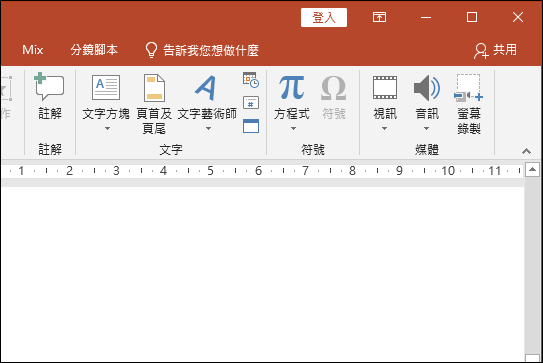
Task: Insert a new comment (註解)
Action: pyautogui.click(x=50, y=96)
